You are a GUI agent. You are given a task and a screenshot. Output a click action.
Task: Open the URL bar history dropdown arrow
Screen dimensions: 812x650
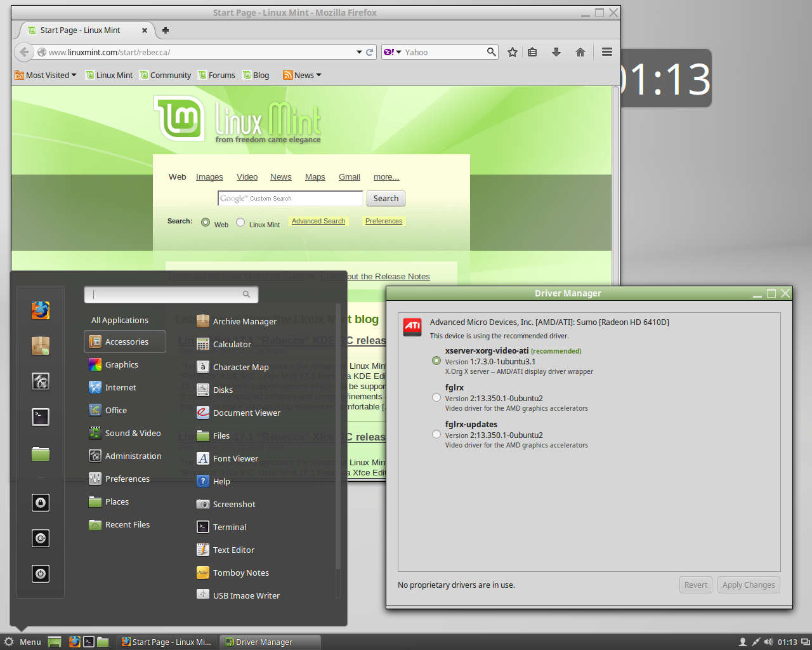[359, 52]
